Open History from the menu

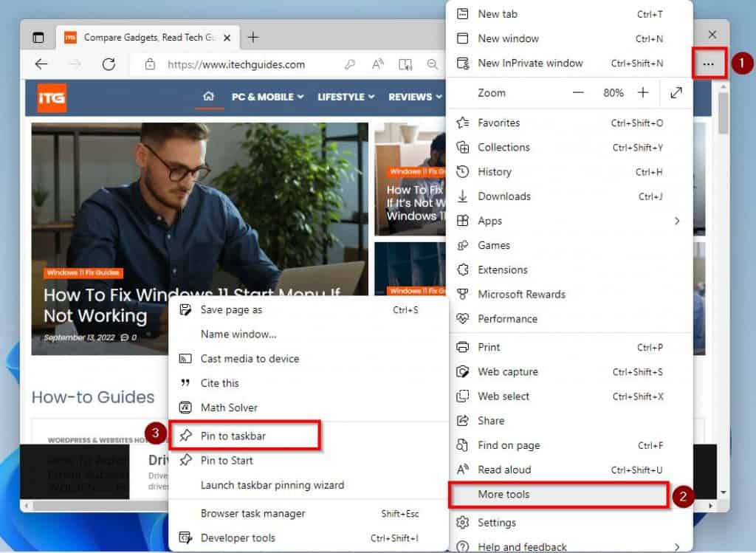tap(569, 172)
